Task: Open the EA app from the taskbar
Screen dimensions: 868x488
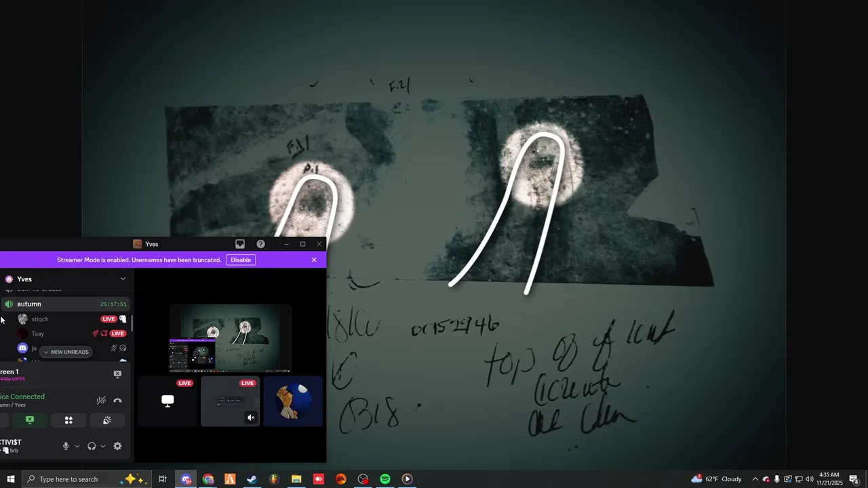Action: pyautogui.click(x=341, y=479)
